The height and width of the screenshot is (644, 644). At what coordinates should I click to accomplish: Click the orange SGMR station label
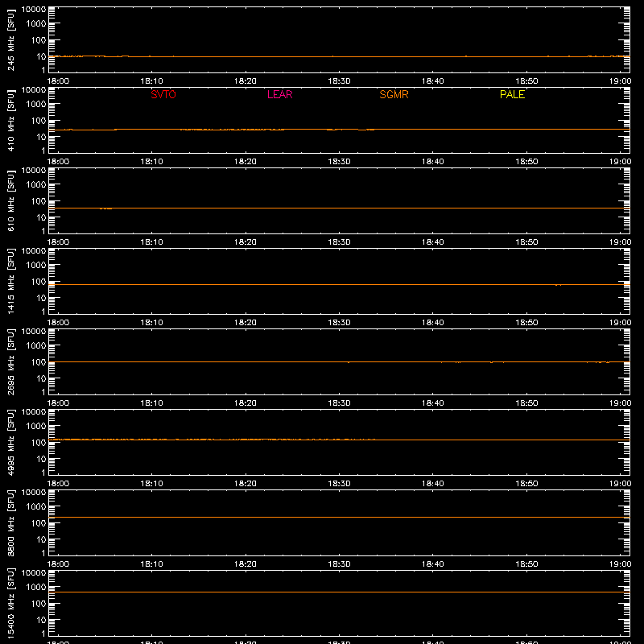[x=394, y=94]
